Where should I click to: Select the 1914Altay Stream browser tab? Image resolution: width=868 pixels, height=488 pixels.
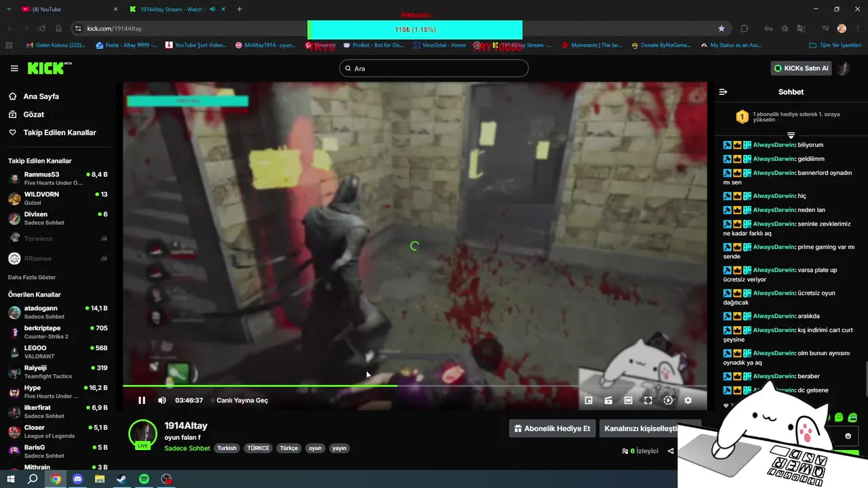point(178,9)
